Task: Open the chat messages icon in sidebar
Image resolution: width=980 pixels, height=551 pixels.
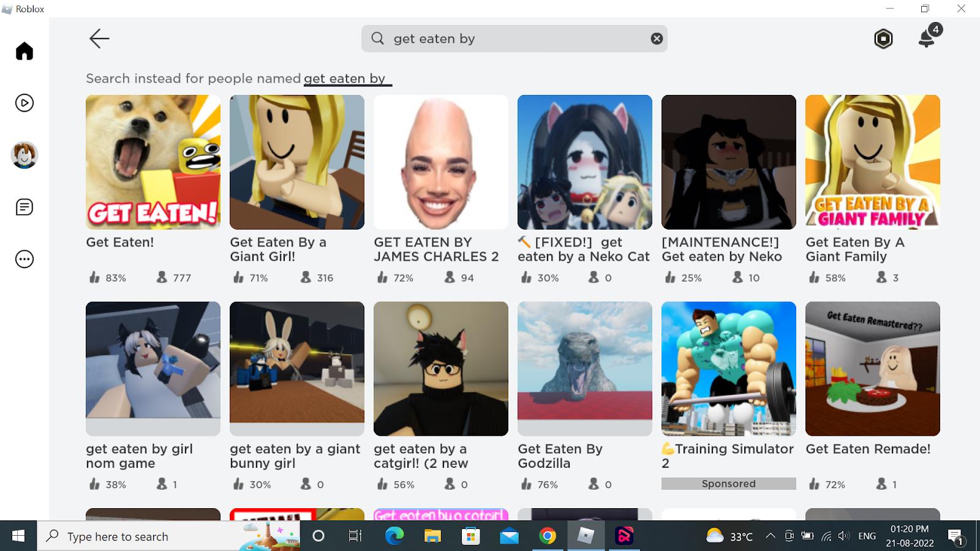Action: (x=24, y=207)
